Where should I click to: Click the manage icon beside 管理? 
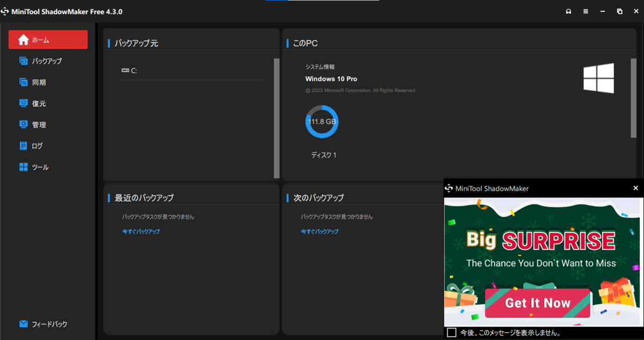pos(24,125)
